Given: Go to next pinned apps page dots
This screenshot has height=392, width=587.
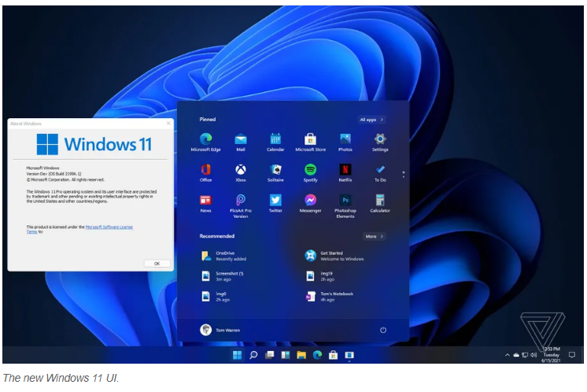Looking at the screenshot, I should 403,175.
